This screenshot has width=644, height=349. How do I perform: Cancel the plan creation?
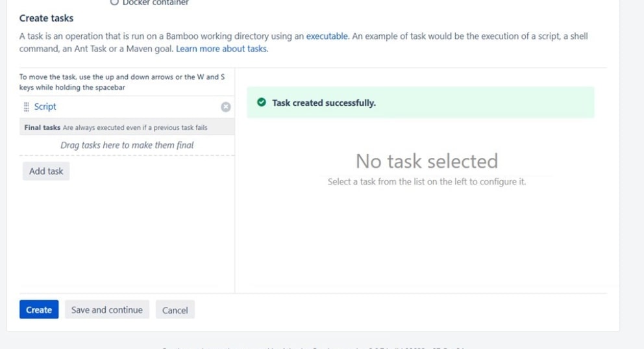click(x=175, y=309)
